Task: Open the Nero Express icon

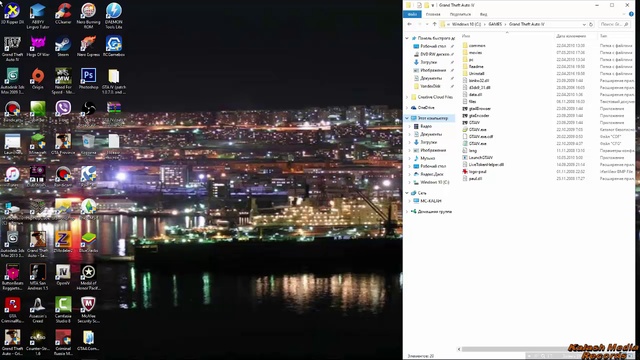Action: pyautogui.click(x=88, y=46)
